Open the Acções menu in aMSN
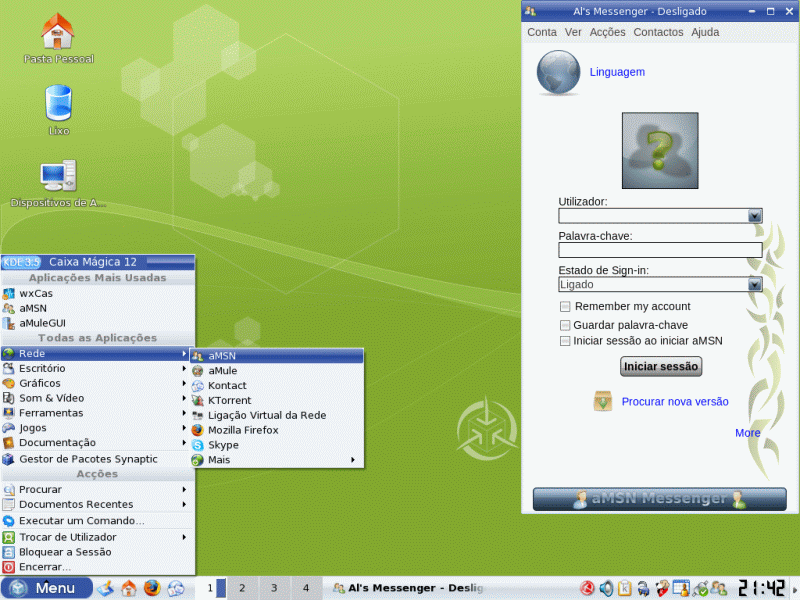800x600 pixels. point(607,32)
